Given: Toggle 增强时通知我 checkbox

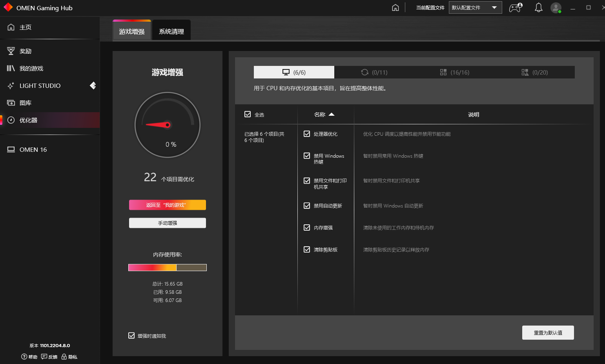Looking at the screenshot, I should [131, 335].
